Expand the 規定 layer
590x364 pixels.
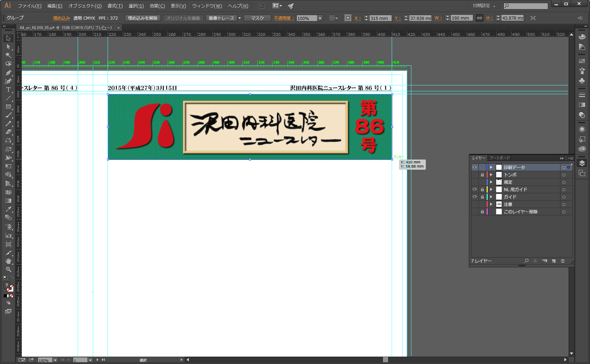(x=491, y=182)
